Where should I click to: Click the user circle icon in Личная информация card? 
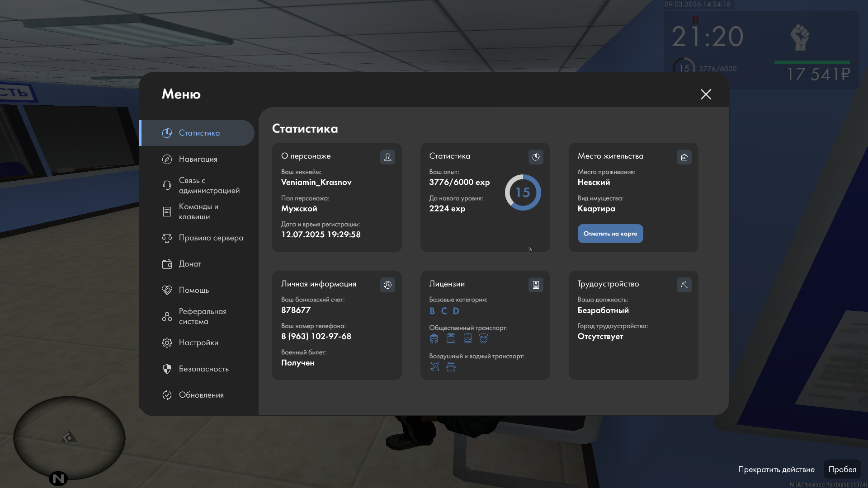click(387, 285)
